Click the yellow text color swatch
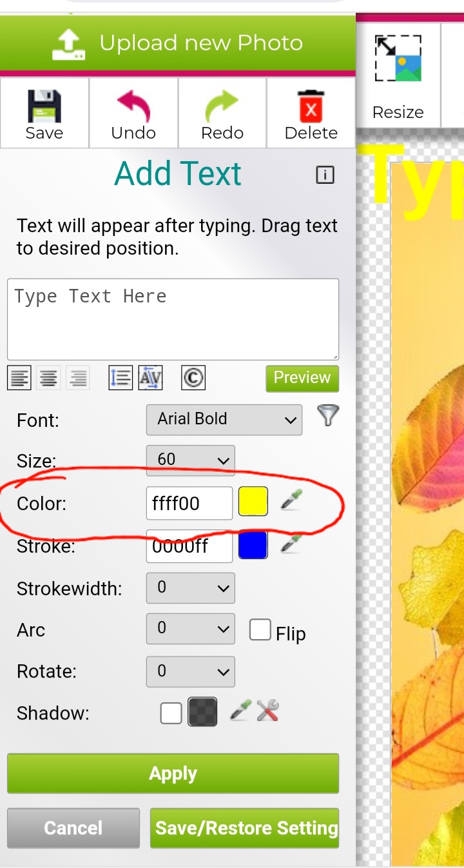Image resolution: width=464 pixels, height=868 pixels. [x=253, y=502]
